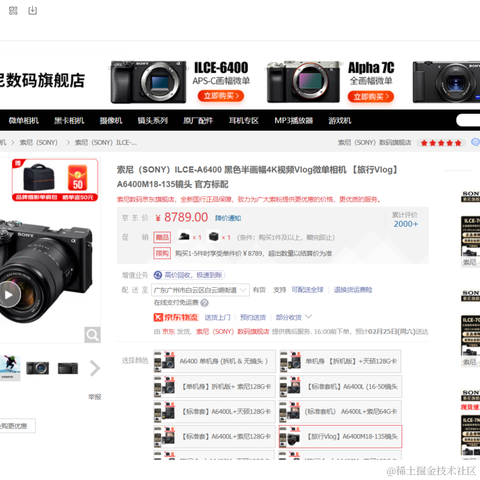Play the product video on camera image
480x480 pixels.
click(x=9, y=295)
